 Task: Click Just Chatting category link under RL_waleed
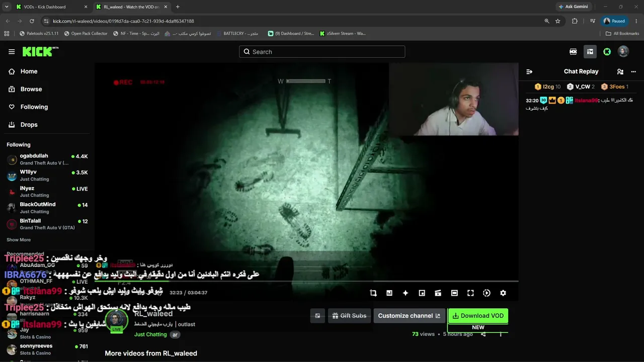[150, 334]
